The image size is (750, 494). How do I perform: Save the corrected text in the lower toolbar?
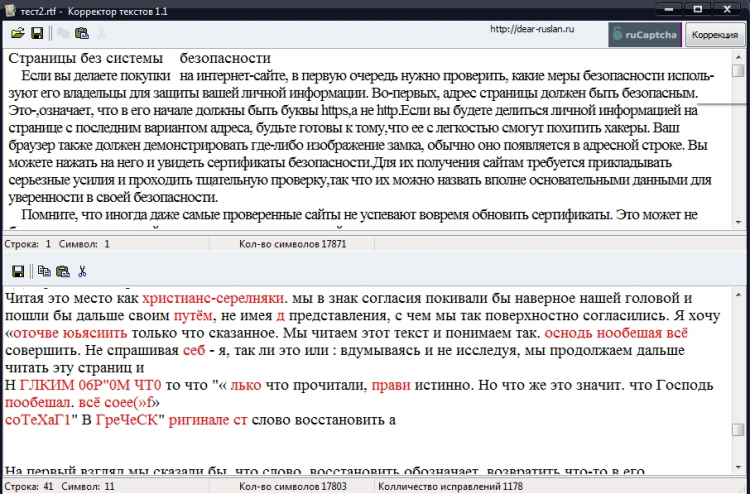[18, 271]
